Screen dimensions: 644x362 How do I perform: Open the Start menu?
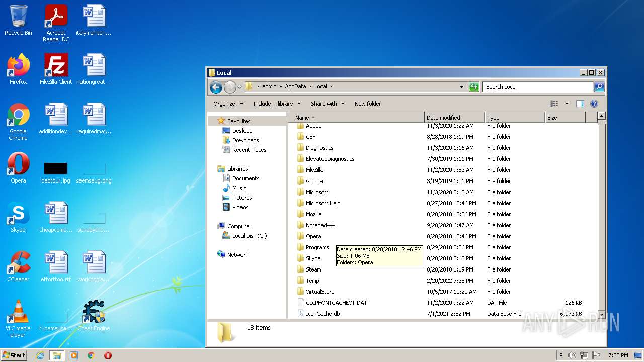pos(14,355)
